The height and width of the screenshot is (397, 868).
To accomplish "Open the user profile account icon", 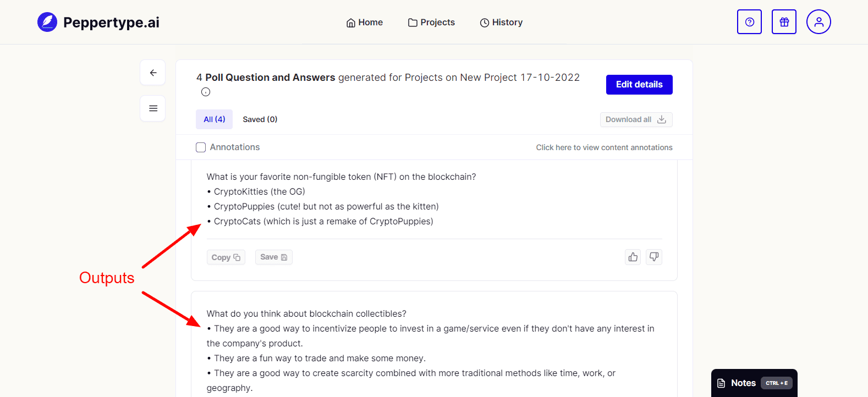I will [x=818, y=22].
